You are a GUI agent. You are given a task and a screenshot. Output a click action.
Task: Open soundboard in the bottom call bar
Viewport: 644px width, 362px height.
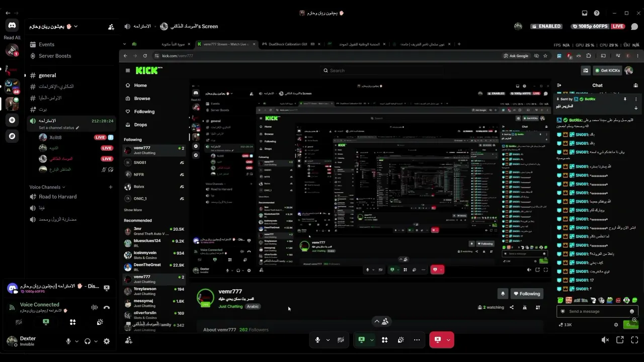[x=400, y=340]
